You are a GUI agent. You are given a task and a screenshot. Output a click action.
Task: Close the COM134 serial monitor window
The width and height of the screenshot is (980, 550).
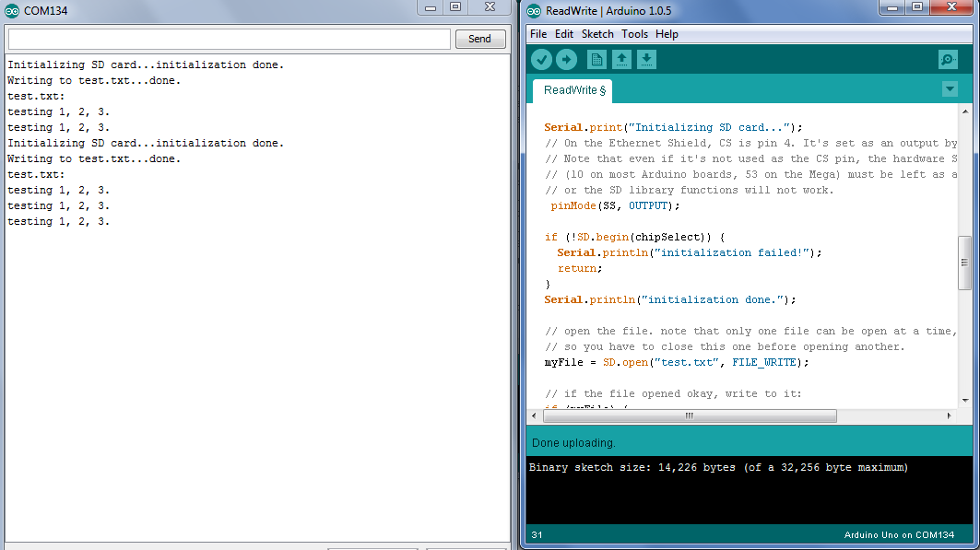(x=490, y=7)
